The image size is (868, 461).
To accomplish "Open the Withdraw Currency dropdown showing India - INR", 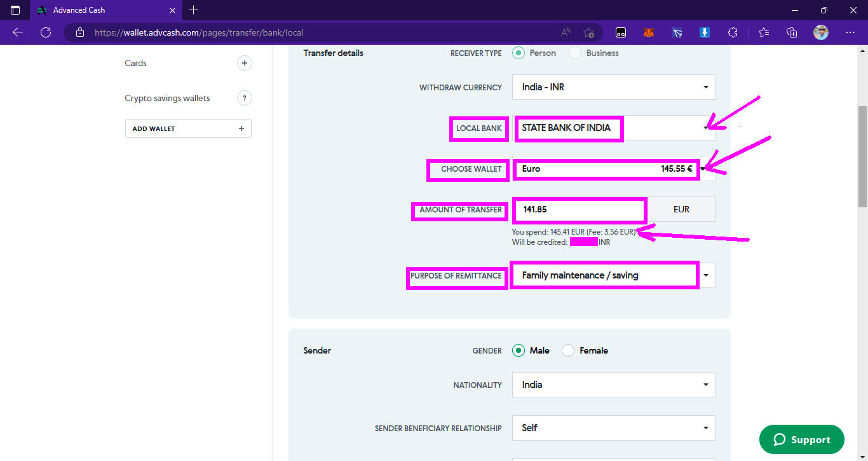I will 614,87.
